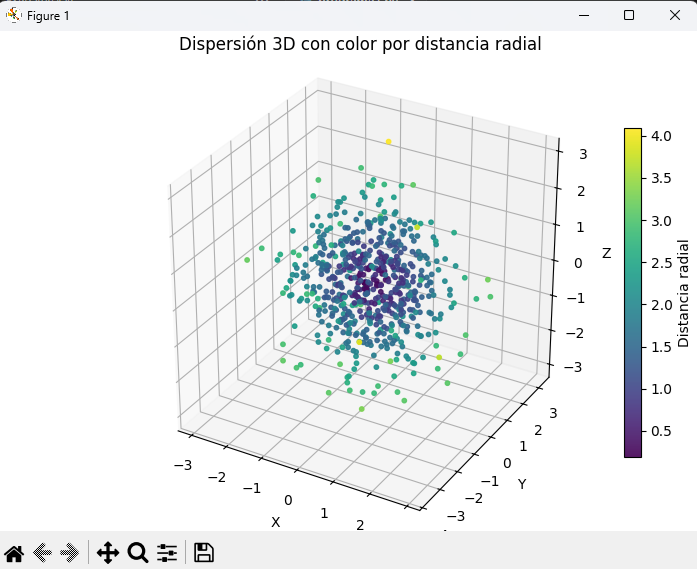This screenshot has width=697, height=569.
Task: Close the Figure 1 window
Action: [675, 15]
